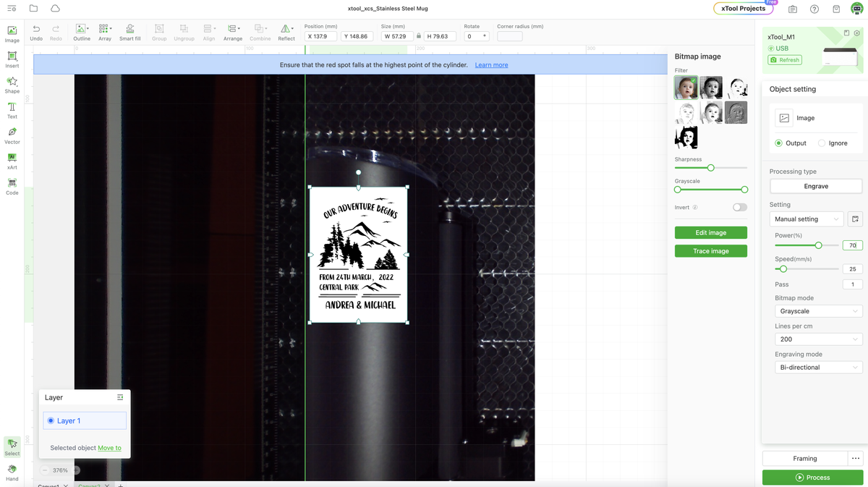
Task: Open the Learn more link
Action: point(491,65)
